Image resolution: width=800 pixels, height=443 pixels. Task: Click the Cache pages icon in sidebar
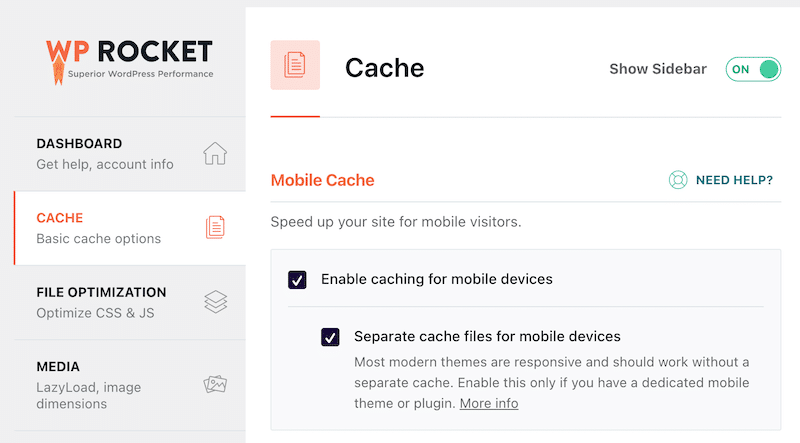pyautogui.click(x=215, y=227)
